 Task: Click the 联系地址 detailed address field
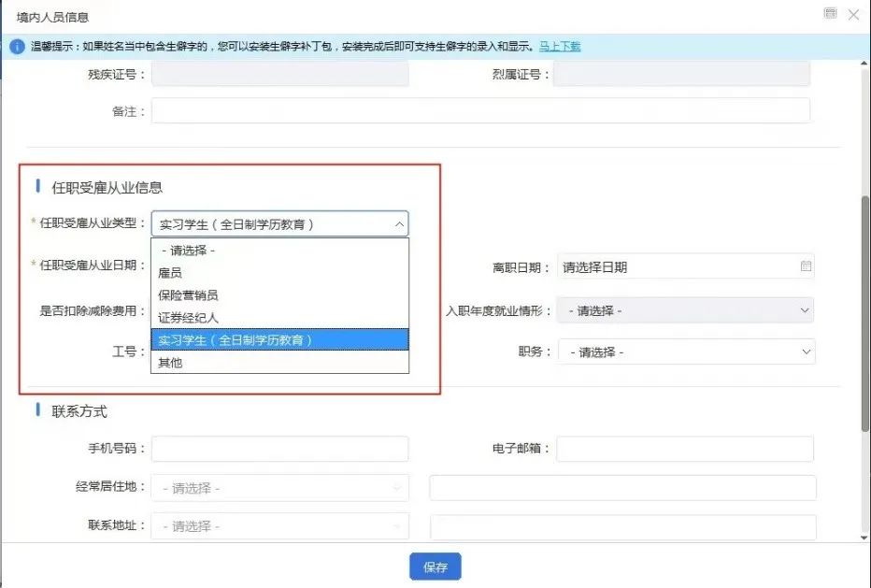(622, 527)
